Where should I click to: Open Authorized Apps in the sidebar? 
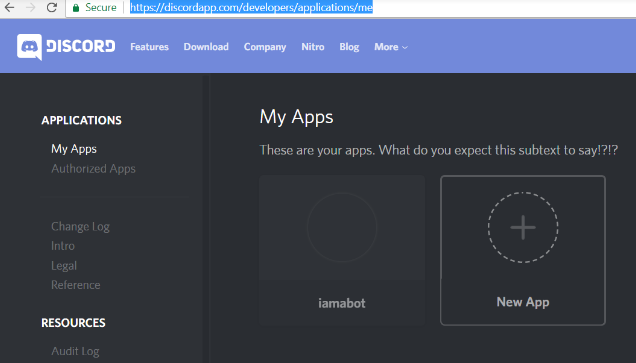point(93,169)
